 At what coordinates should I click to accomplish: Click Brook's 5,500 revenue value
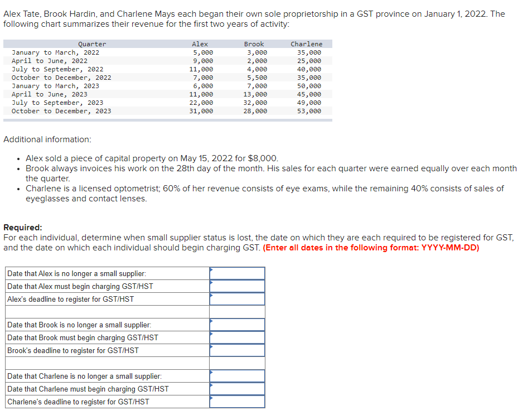(258, 78)
